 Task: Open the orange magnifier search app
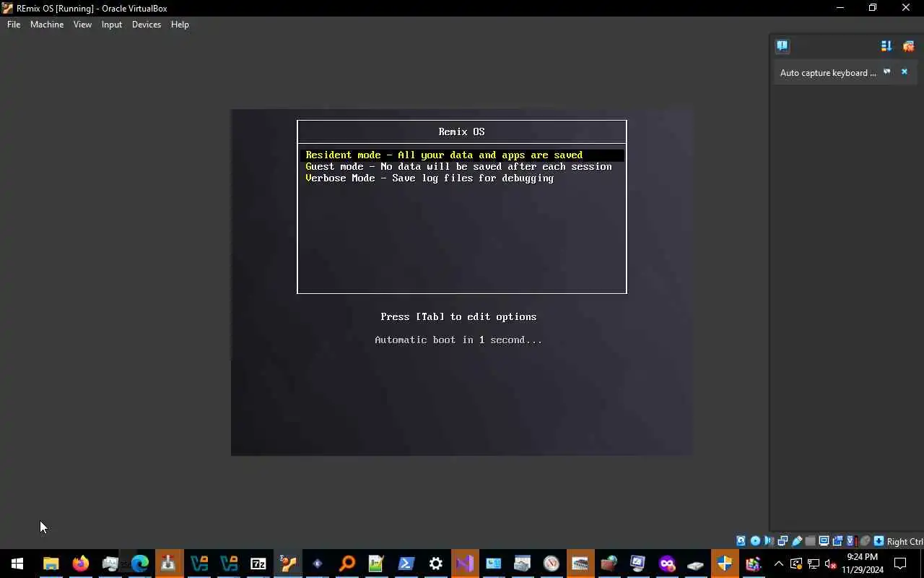[x=347, y=564]
